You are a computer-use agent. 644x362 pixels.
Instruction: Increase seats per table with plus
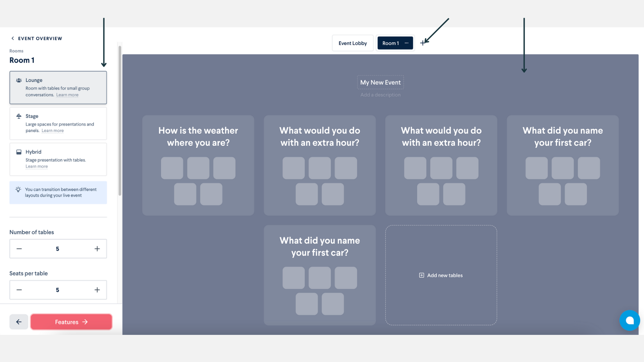point(97,290)
